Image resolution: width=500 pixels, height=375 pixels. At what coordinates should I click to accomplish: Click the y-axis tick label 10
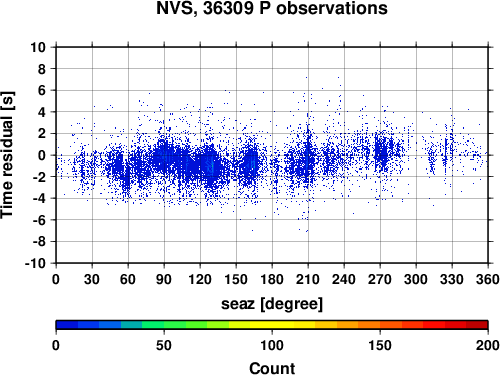[x=38, y=47]
